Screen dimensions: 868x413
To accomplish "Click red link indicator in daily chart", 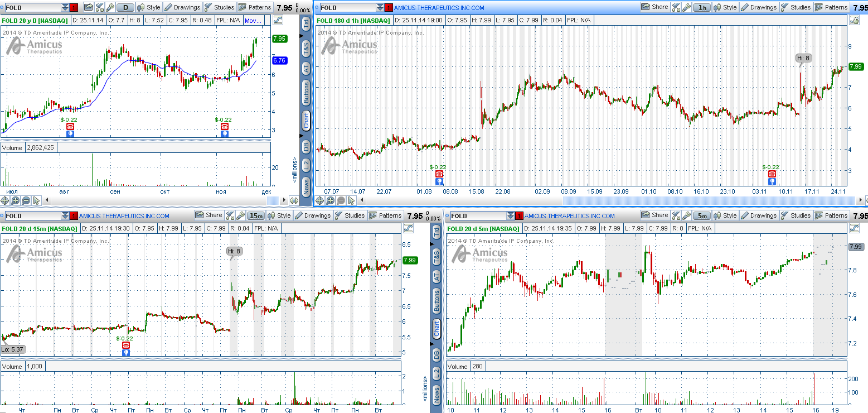I will 75,7.
